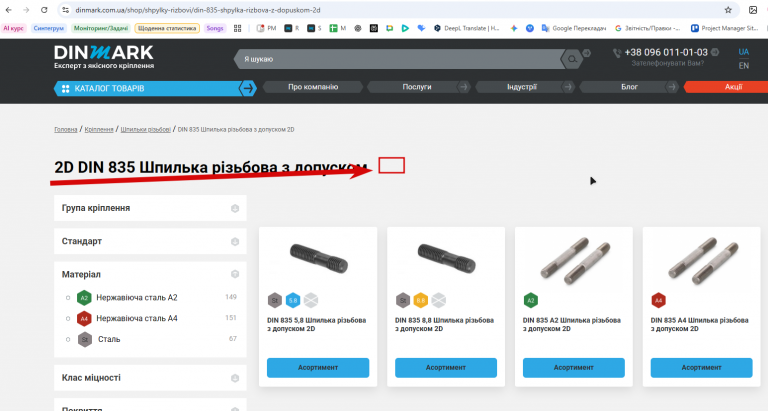Open DIN 835 A4 Шпилька різьбова title

699,325
